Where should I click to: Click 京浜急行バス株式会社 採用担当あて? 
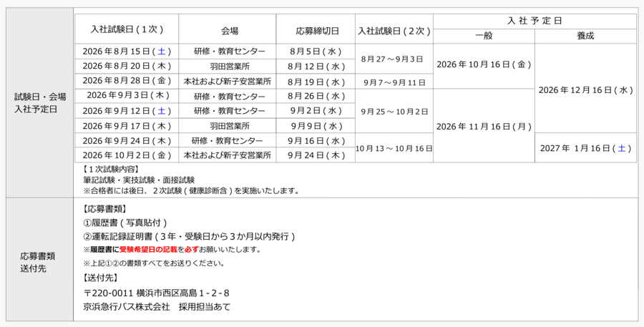(x=157, y=307)
